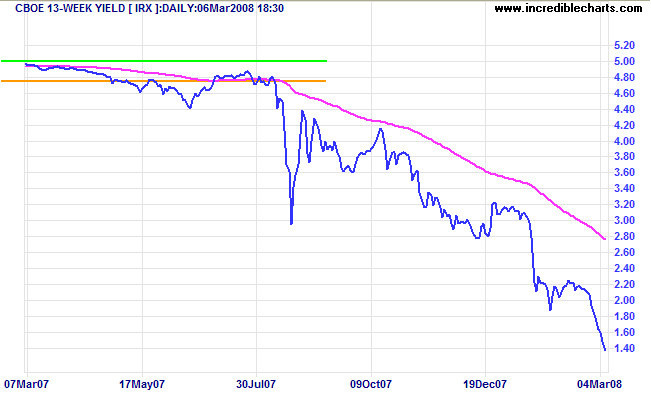651x395 pixels.
Task: Click the 2.00 y-axis price label
Action: coord(624,300)
